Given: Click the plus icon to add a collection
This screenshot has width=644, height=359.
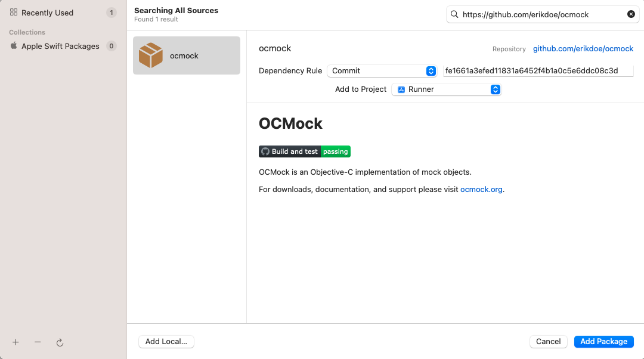Looking at the screenshot, I should click(x=16, y=342).
